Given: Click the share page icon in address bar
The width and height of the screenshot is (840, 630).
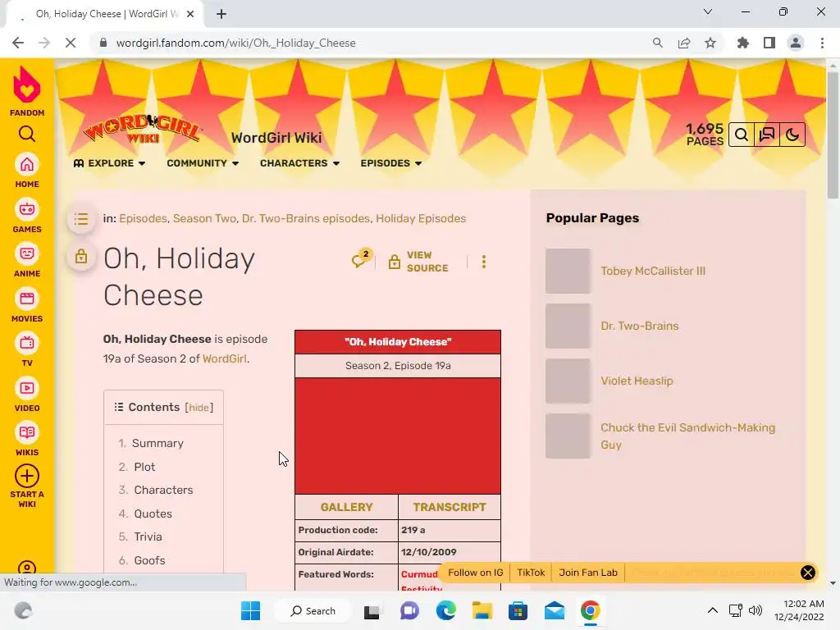Looking at the screenshot, I should [x=684, y=43].
